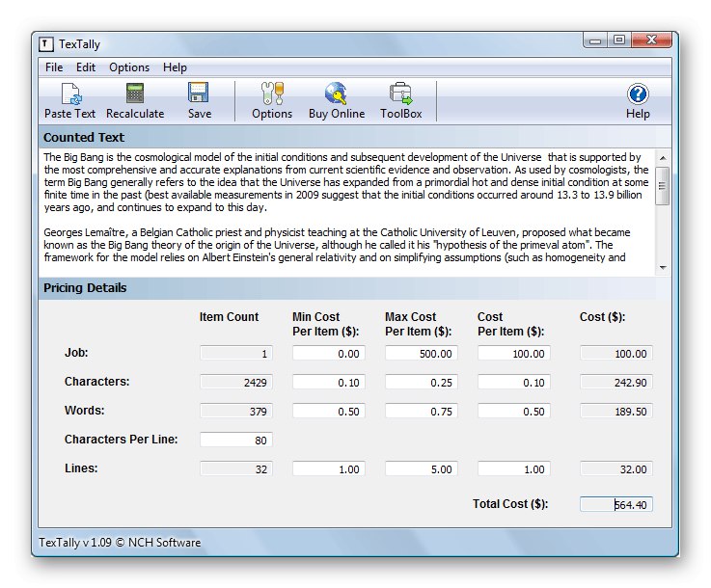
Task: Click the Lines Item Count value 32
Action: click(235, 468)
